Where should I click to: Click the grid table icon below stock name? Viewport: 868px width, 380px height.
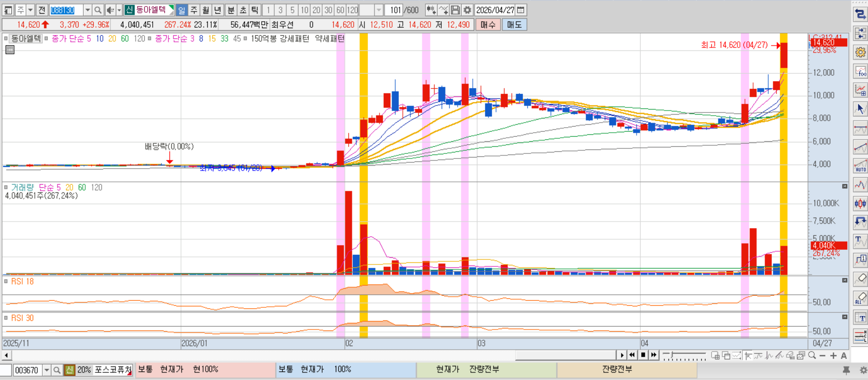click(10, 49)
